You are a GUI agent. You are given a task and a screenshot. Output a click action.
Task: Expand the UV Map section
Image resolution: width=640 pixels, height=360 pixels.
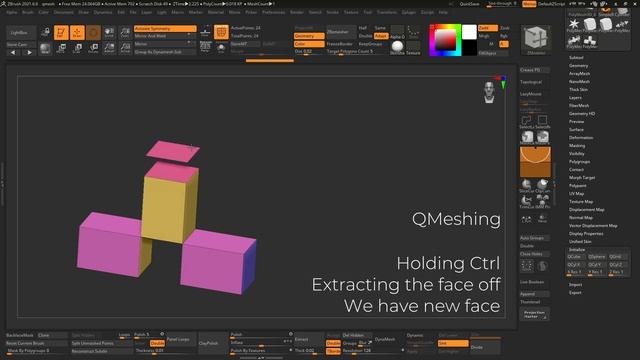pyautogui.click(x=576, y=193)
